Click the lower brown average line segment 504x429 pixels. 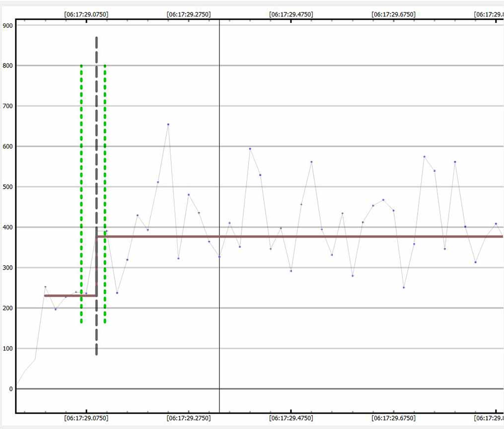point(70,295)
